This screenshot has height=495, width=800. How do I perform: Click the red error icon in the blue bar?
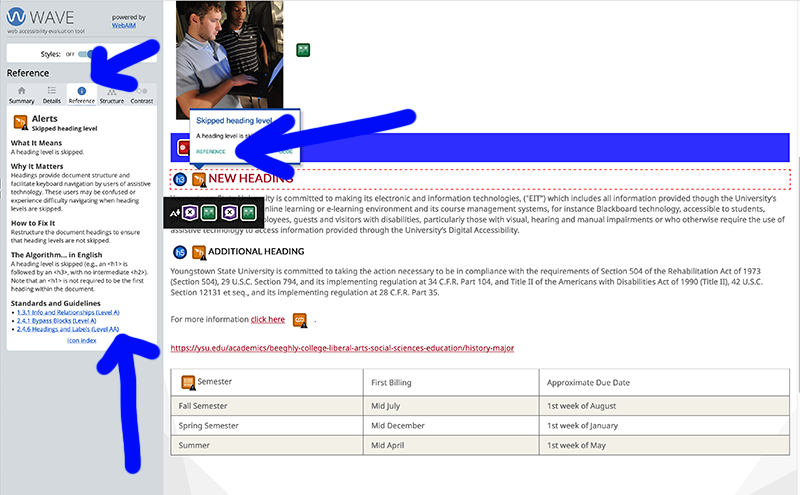(184, 148)
